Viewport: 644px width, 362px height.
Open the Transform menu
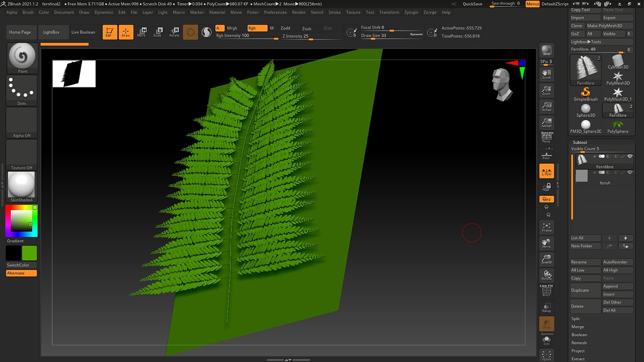tap(389, 12)
